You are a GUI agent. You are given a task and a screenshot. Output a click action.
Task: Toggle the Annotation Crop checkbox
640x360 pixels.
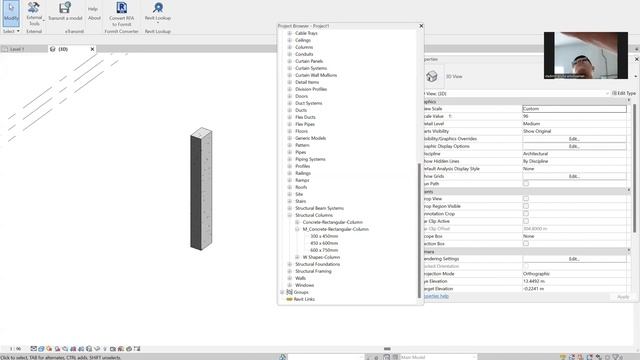(526, 213)
